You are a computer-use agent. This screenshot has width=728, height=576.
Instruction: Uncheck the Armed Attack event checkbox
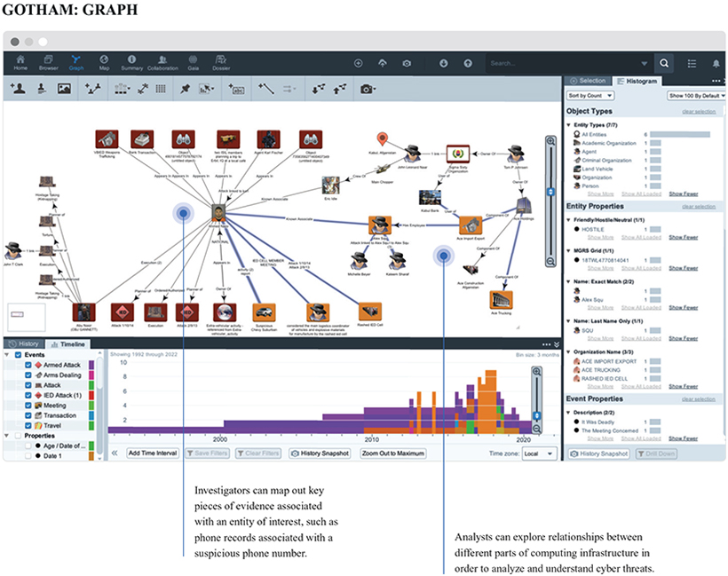28,366
